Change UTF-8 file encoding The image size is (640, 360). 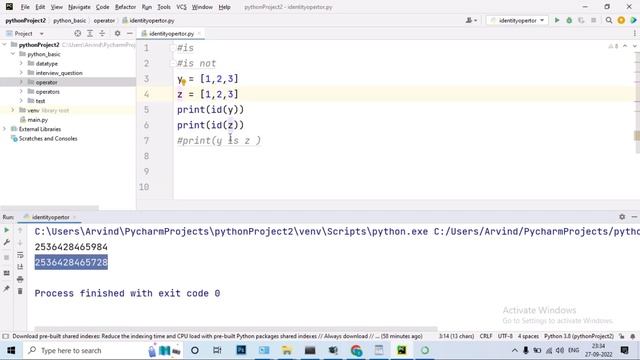pos(505,336)
